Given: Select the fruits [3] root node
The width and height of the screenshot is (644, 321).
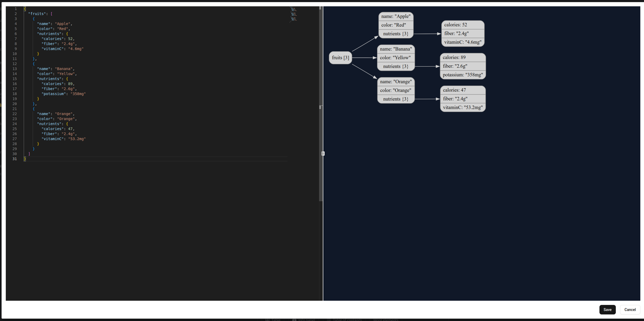Looking at the screenshot, I should (341, 58).
